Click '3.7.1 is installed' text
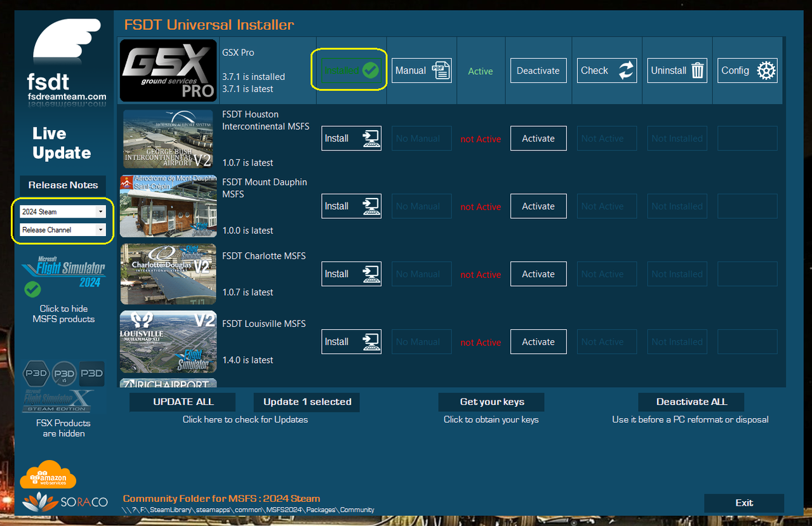The image size is (812, 526). pyautogui.click(x=253, y=77)
